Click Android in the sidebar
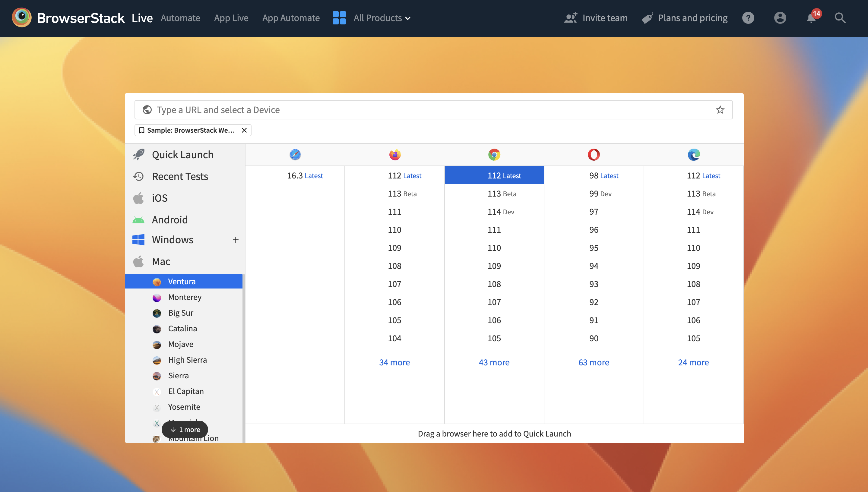Viewport: 868px width, 492px height. (x=170, y=219)
